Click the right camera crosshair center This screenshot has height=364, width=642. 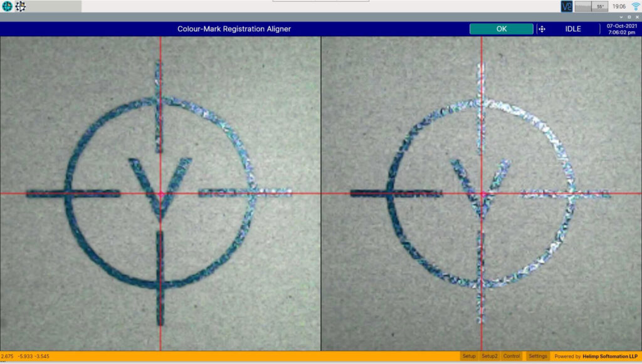(x=481, y=194)
